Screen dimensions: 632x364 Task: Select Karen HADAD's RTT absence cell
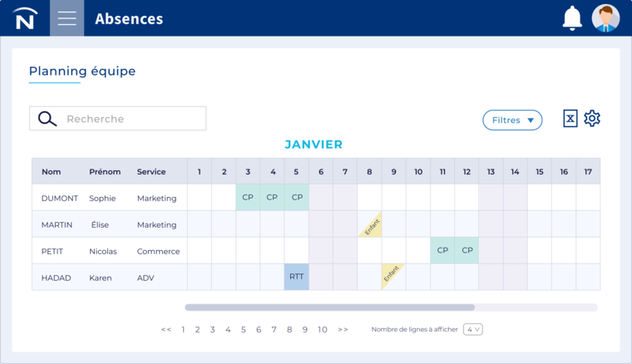pos(297,278)
